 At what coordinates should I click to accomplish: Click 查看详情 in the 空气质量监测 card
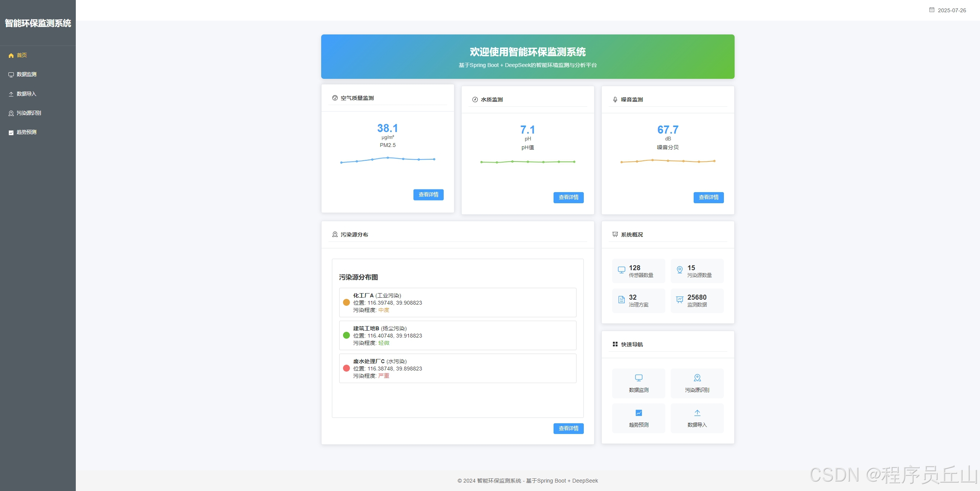coord(428,195)
